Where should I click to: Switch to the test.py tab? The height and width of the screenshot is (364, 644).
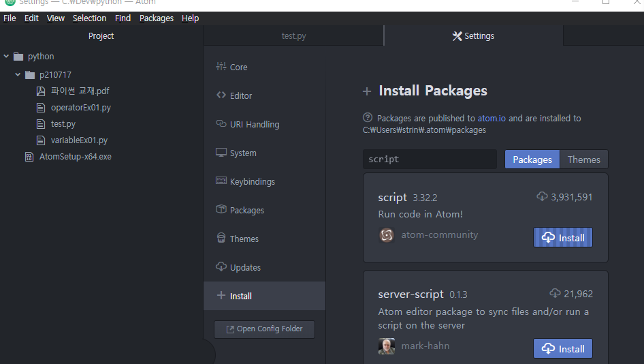[x=293, y=35]
